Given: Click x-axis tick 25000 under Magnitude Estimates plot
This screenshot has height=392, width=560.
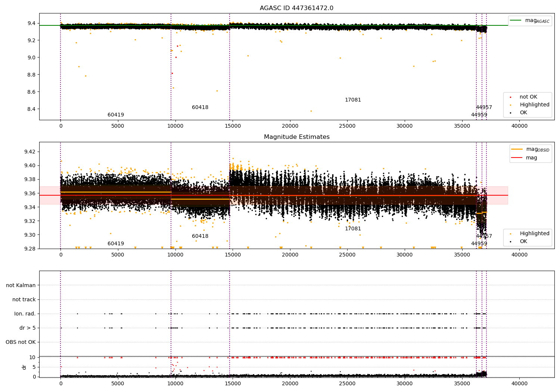Looking at the screenshot, I should point(347,255).
